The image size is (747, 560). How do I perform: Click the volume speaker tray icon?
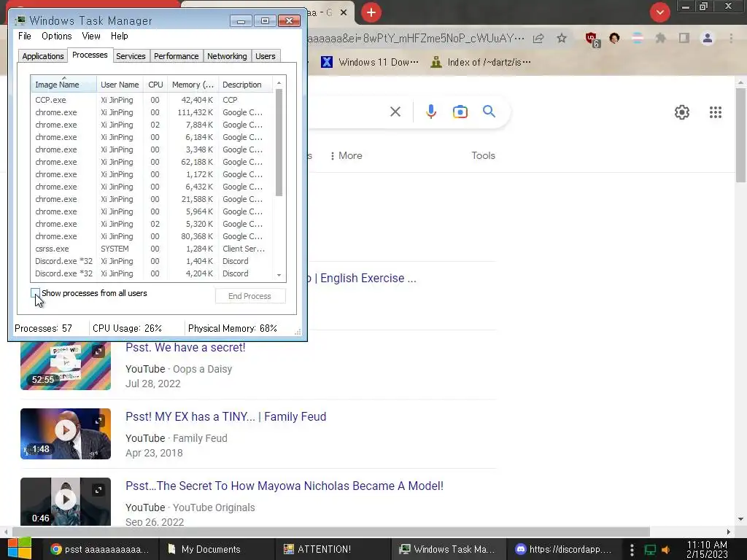(666, 550)
